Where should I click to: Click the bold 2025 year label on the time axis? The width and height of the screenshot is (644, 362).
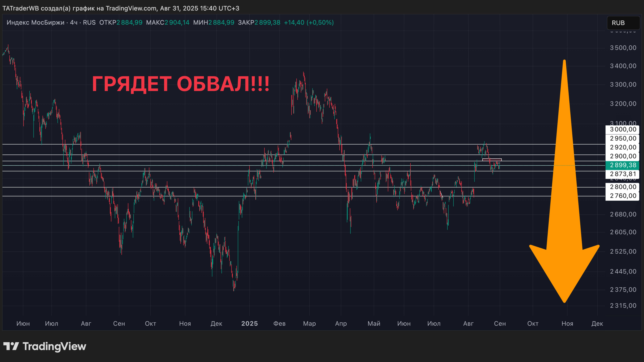click(x=249, y=324)
